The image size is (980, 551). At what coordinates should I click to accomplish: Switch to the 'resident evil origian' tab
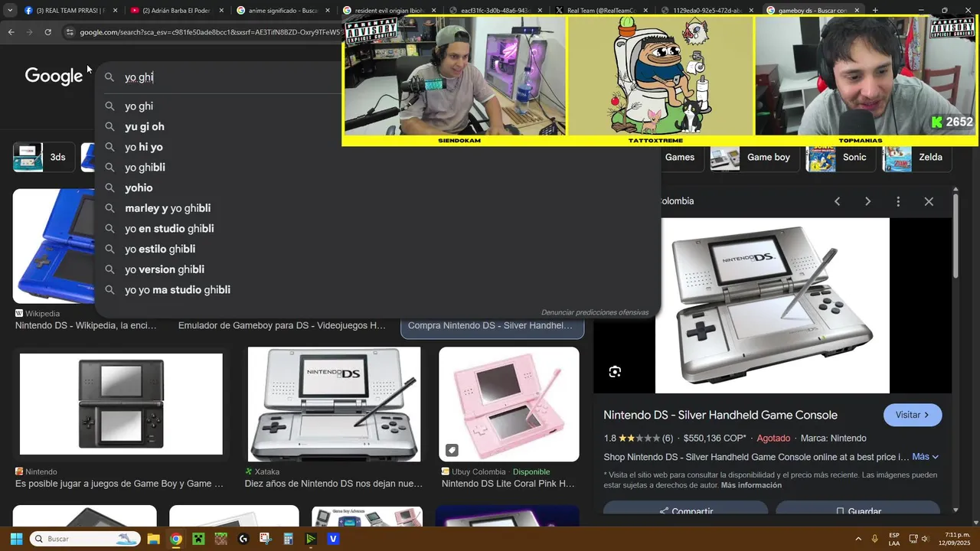388,10
